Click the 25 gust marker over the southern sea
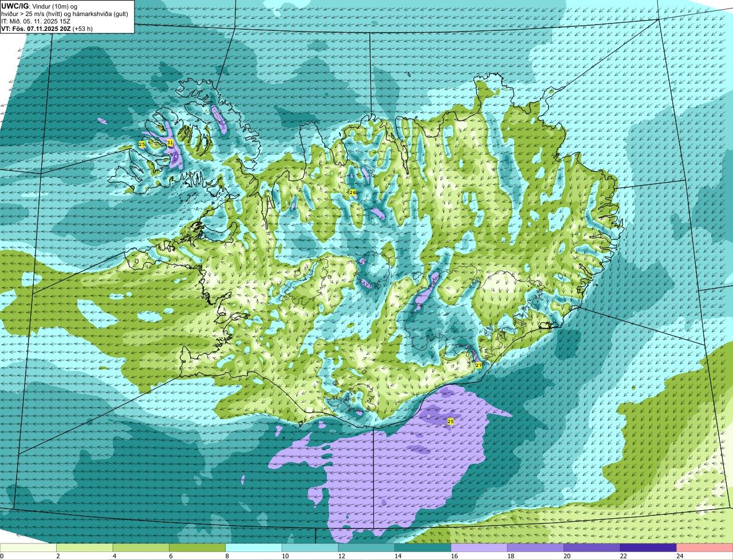 tap(450, 421)
